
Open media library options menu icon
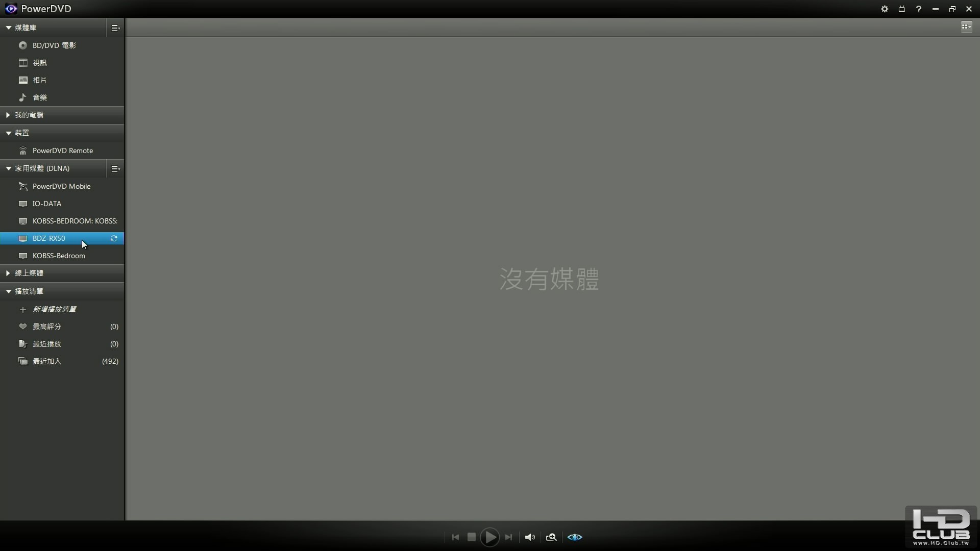pyautogui.click(x=115, y=28)
